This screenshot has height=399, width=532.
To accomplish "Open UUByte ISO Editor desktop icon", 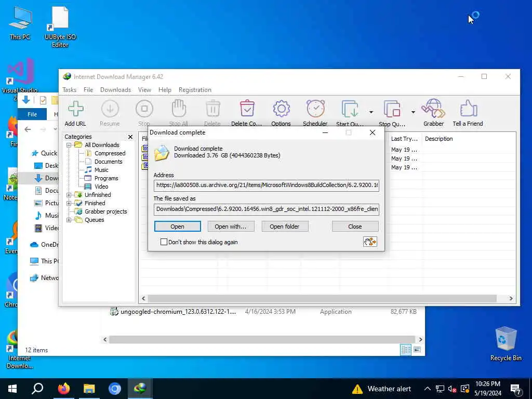I will 60,27.
